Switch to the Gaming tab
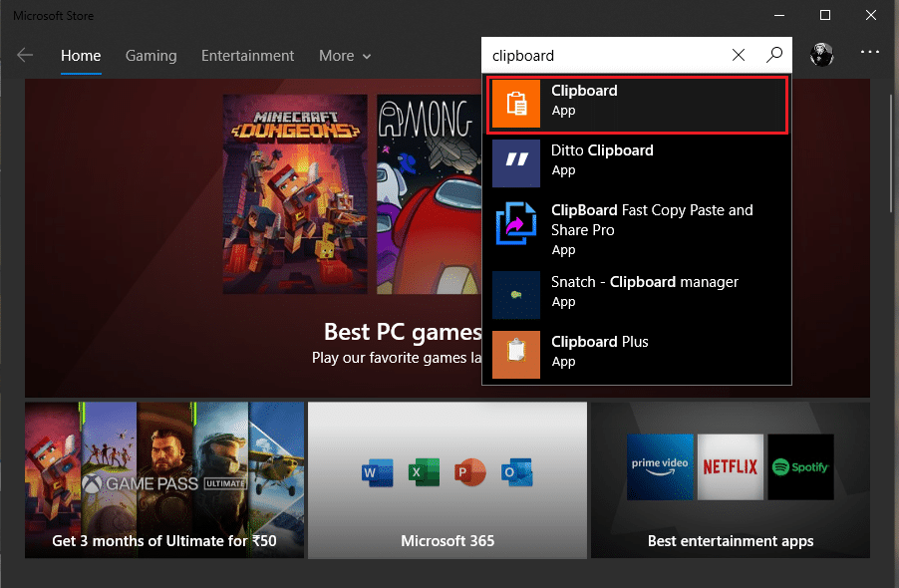Viewport: 899px width, 588px height. coord(150,56)
